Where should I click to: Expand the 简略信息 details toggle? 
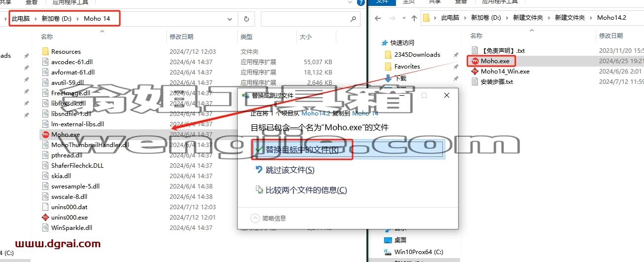269,218
